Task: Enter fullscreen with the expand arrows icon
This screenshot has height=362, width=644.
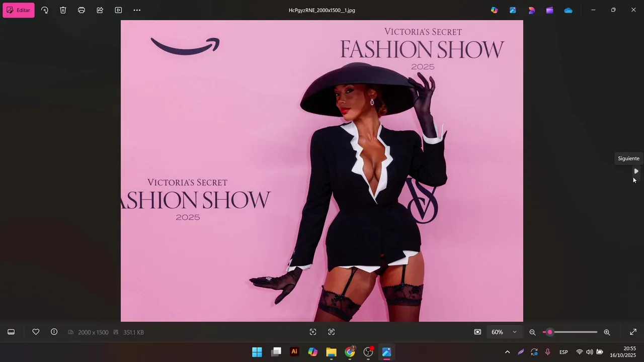Action: pyautogui.click(x=633, y=332)
